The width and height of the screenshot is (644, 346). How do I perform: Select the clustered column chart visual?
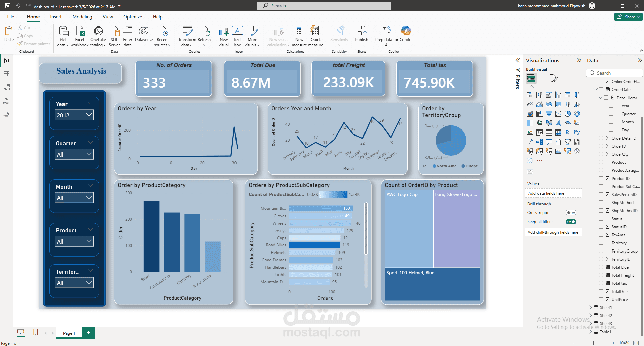tap(558, 95)
